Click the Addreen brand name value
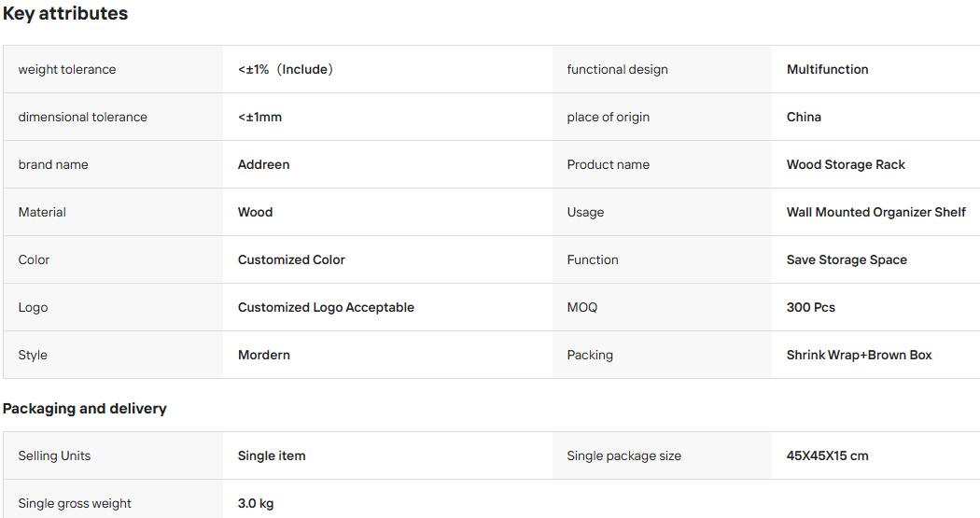 click(264, 164)
